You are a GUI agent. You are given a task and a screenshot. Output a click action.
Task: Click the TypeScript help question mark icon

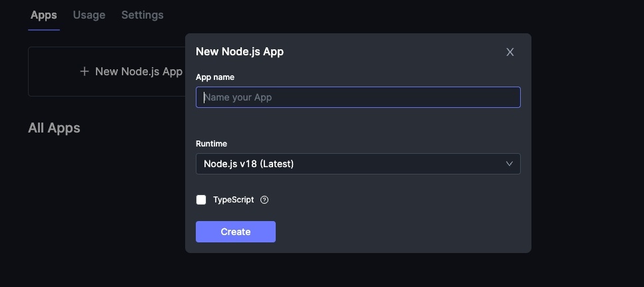pyautogui.click(x=264, y=200)
